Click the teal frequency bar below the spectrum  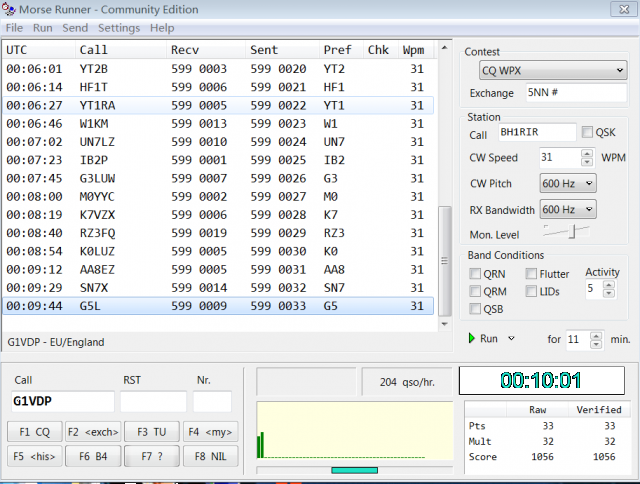(x=354, y=471)
